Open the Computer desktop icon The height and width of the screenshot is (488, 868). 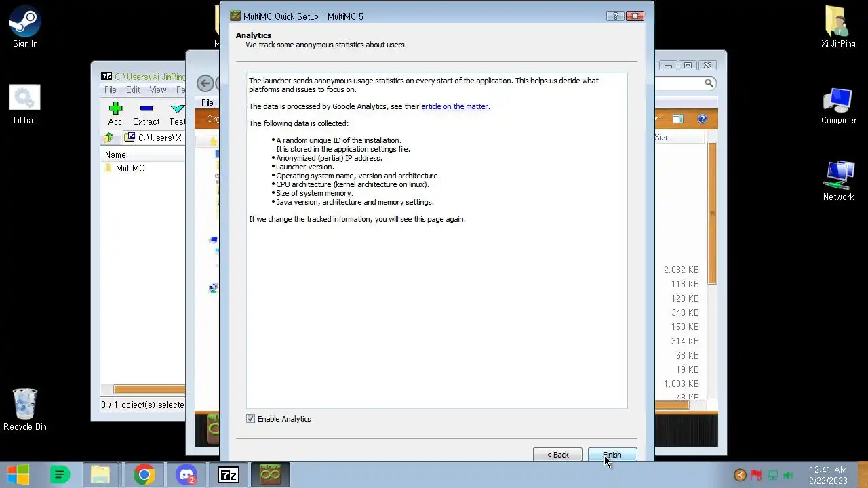[x=838, y=106]
